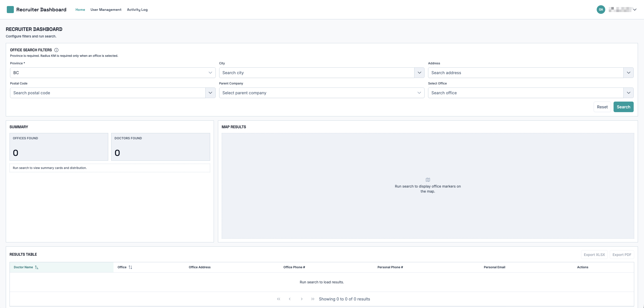Viewport: 644px width, 308px height.
Task: Click the OA user avatar
Action: click(x=601, y=10)
